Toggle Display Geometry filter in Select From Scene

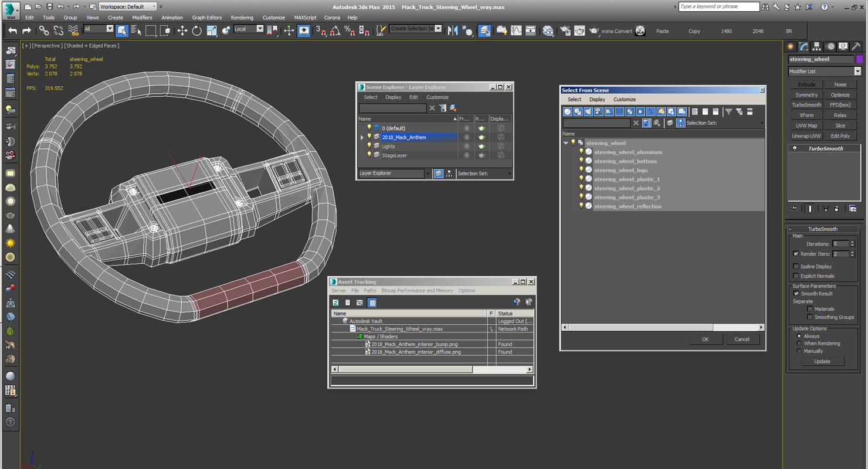(x=568, y=111)
